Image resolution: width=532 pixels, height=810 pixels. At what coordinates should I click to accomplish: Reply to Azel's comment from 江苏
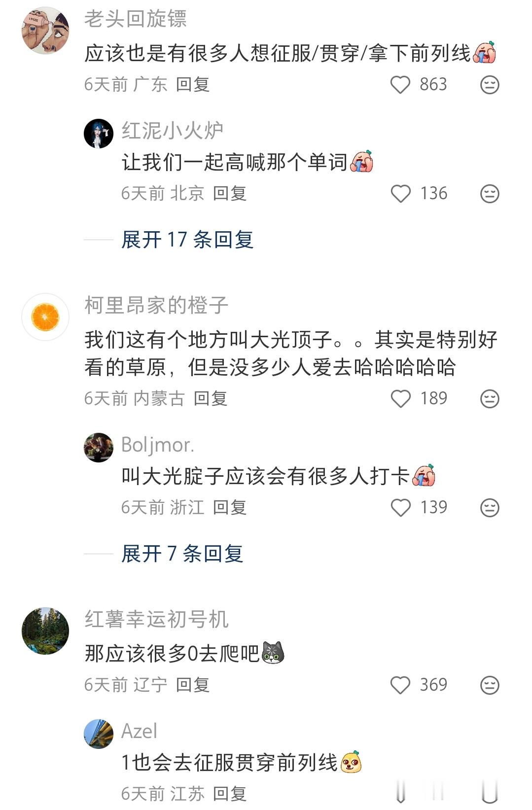(x=230, y=794)
